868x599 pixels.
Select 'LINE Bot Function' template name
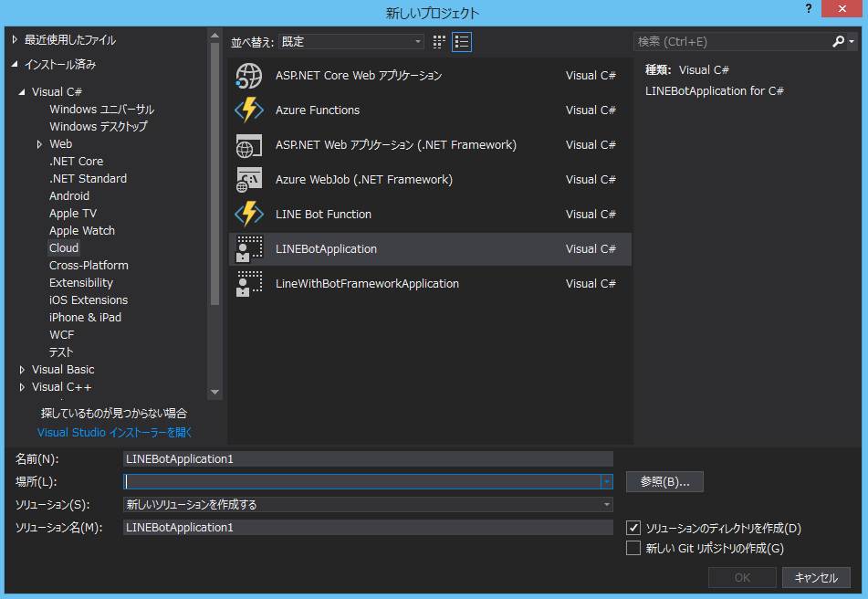coord(323,215)
